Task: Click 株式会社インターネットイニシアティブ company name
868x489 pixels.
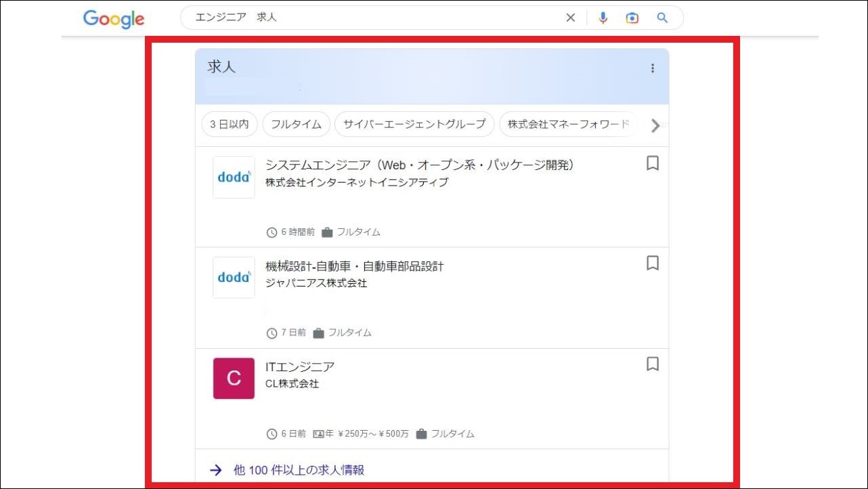Action: coord(357,182)
